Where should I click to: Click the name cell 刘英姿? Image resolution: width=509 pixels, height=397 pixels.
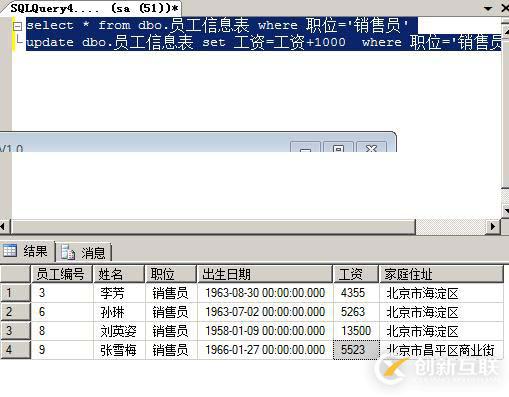119,331
